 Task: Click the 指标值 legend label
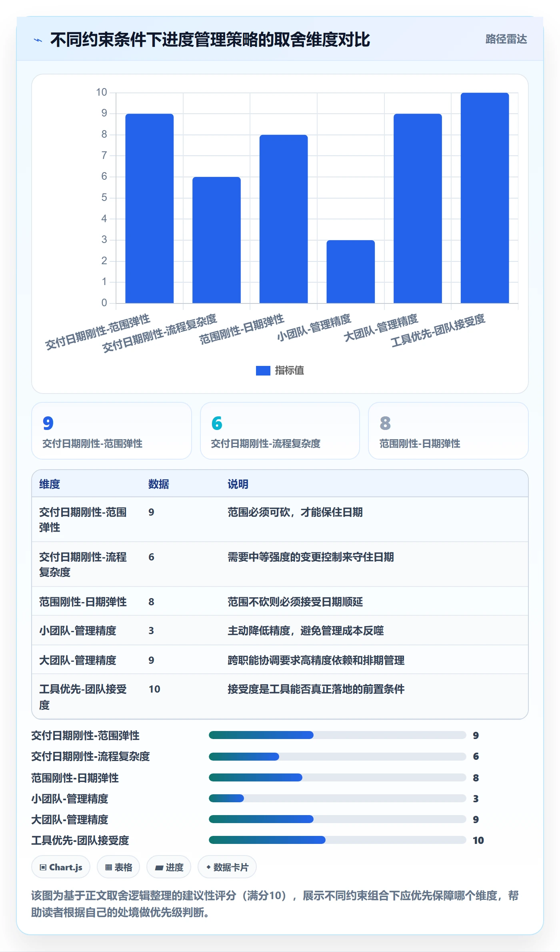coord(289,371)
